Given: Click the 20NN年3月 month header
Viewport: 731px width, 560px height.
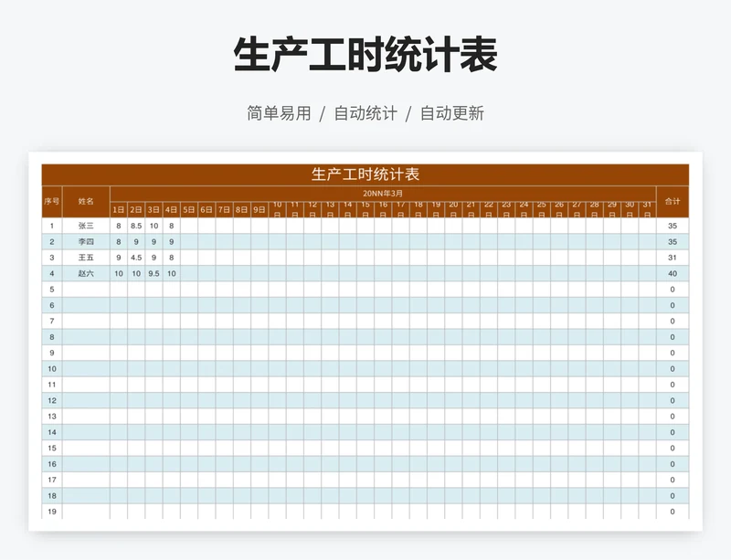Looking at the screenshot, I should (x=383, y=194).
